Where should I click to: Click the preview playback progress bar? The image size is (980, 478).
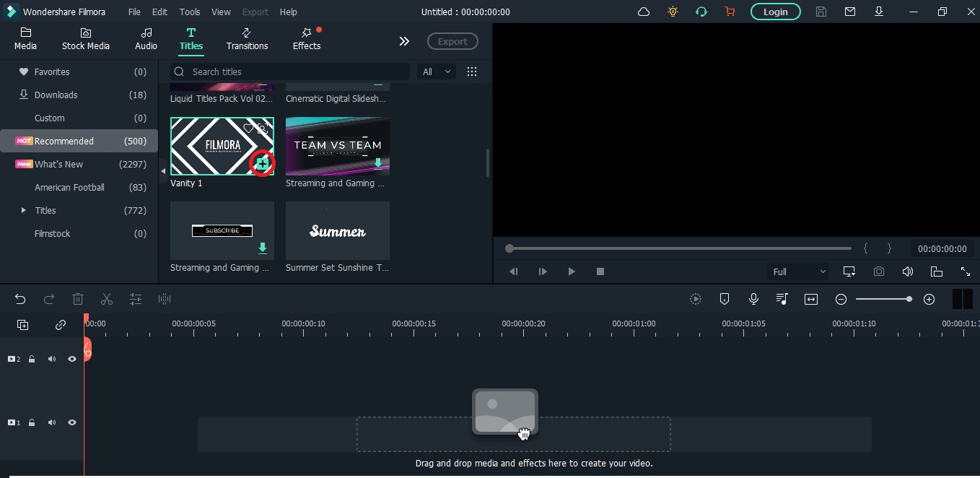[x=678, y=248]
